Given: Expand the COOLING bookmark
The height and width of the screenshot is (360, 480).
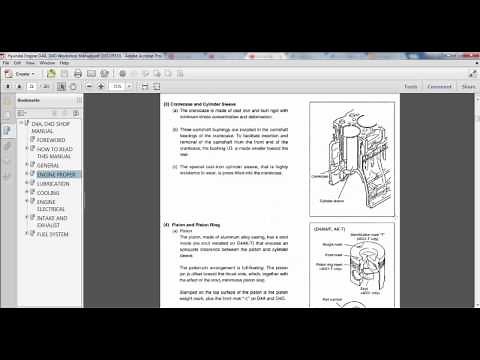Looking at the screenshot, I should pos(27,192).
